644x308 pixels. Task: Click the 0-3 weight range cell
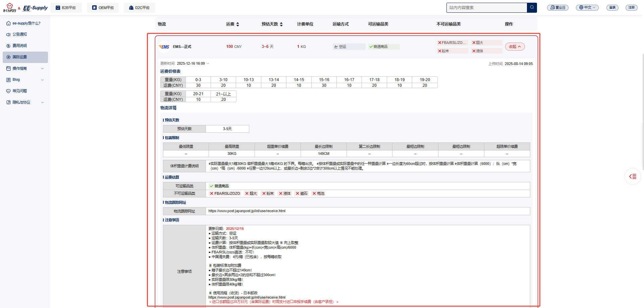(198, 80)
